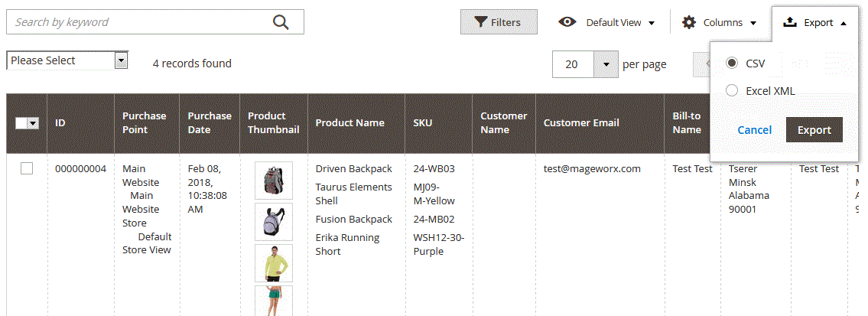Open the yellow jacket product thumbnail
Viewport: 868px width, 316px height.
point(274,263)
